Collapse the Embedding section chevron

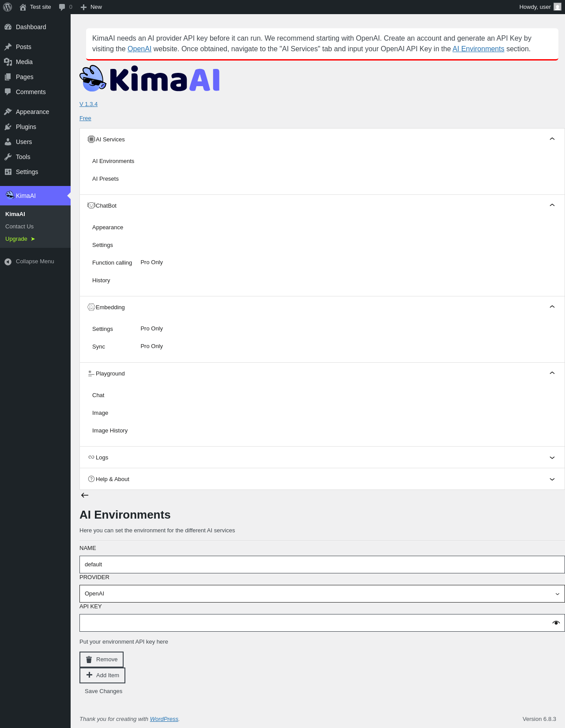552,307
